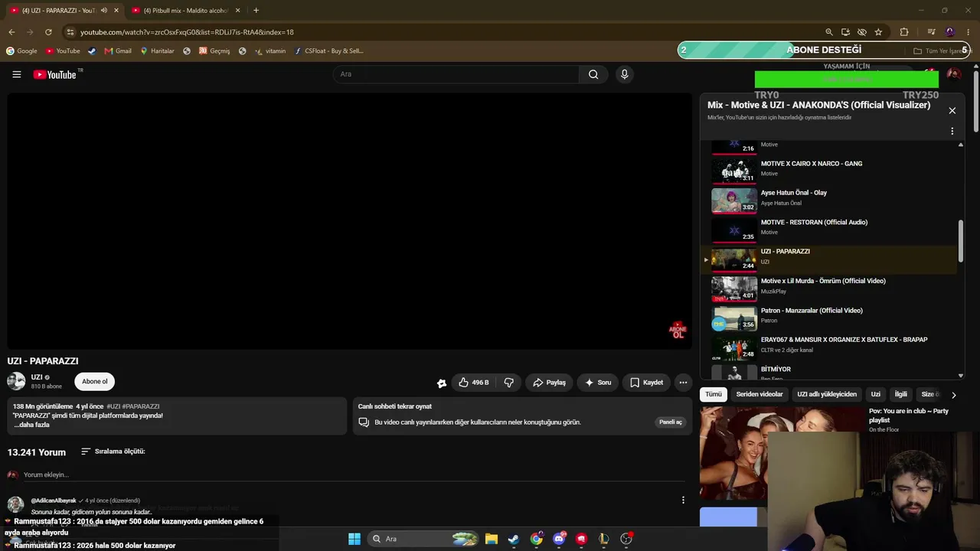The image size is (980, 551).
Task: Open the options menu for AdilcanAlbayrak's comment
Action: tap(683, 500)
